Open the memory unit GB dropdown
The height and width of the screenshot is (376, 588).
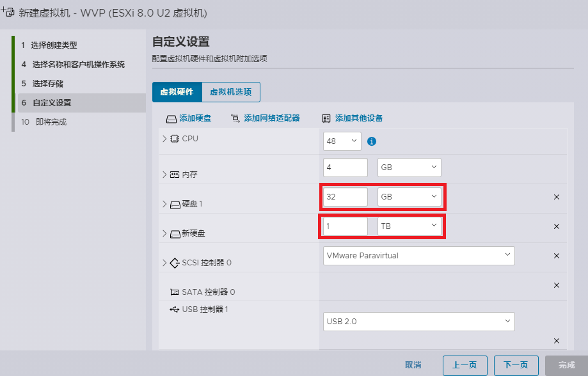[409, 168]
